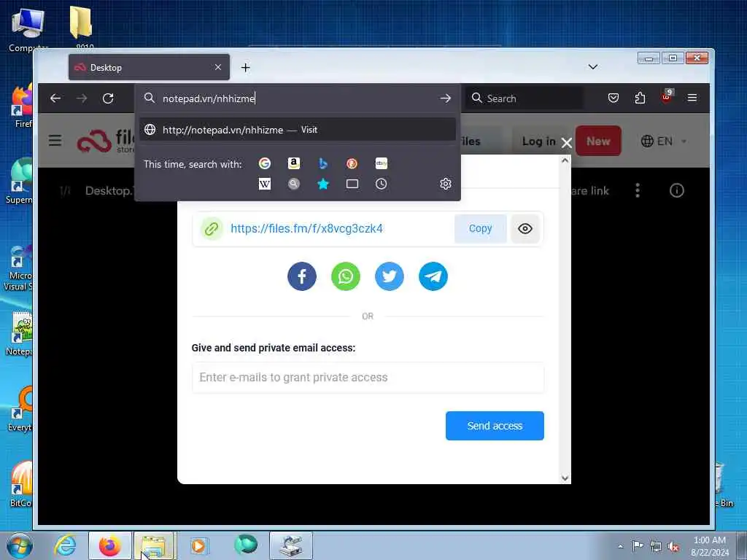This screenshot has height=560, width=747.
Task: Reload the page with the refresh icon
Action: pos(108,98)
